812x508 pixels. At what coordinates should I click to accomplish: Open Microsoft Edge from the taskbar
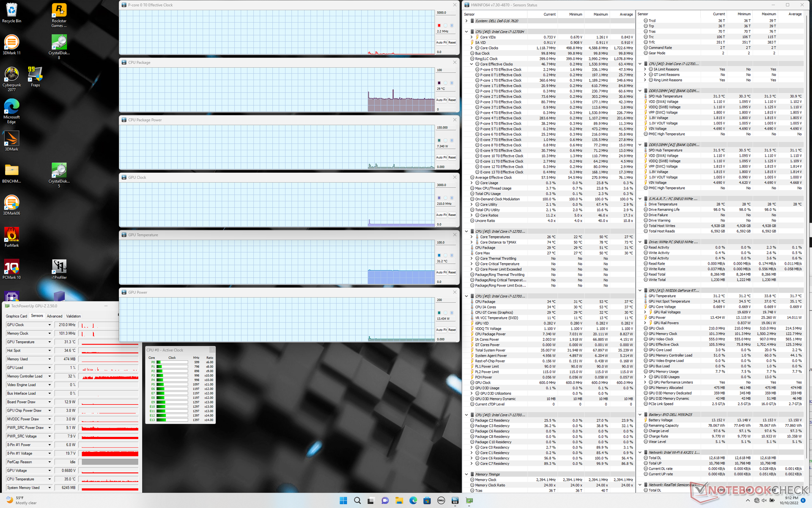coord(413,500)
